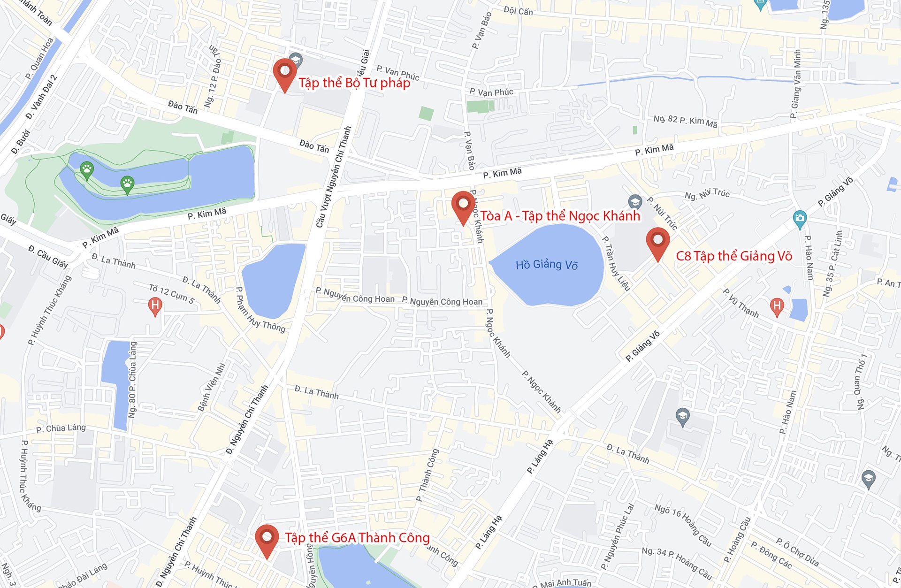Click the hospital H icon near Tổ 12 Cụm 5

click(155, 307)
